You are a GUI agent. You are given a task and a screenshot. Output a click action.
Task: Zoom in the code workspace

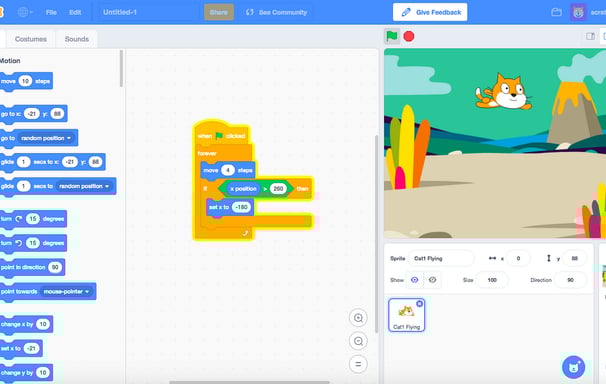point(358,318)
